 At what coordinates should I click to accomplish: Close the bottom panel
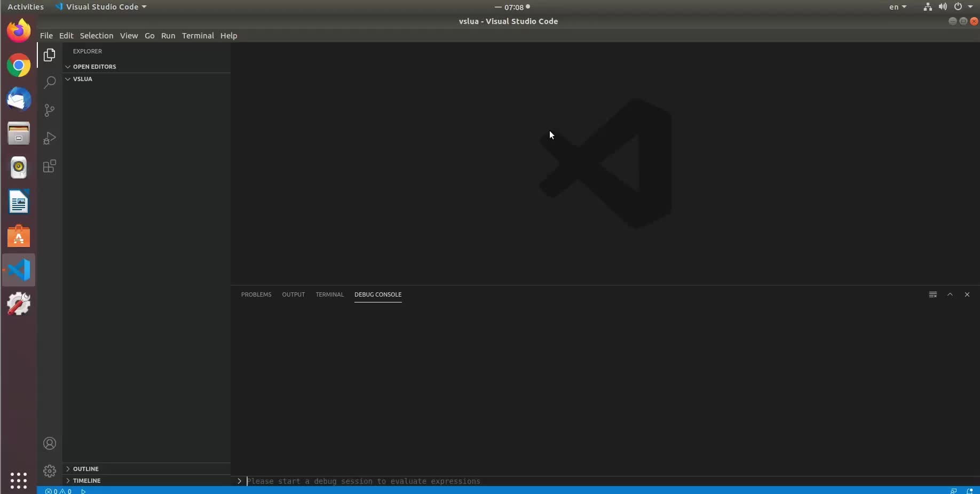tap(967, 294)
